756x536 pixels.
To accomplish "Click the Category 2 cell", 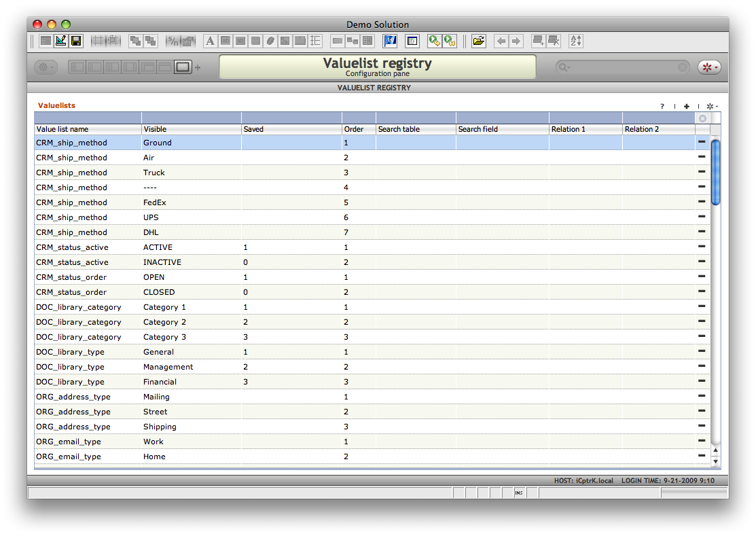I will click(x=192, y=322).
